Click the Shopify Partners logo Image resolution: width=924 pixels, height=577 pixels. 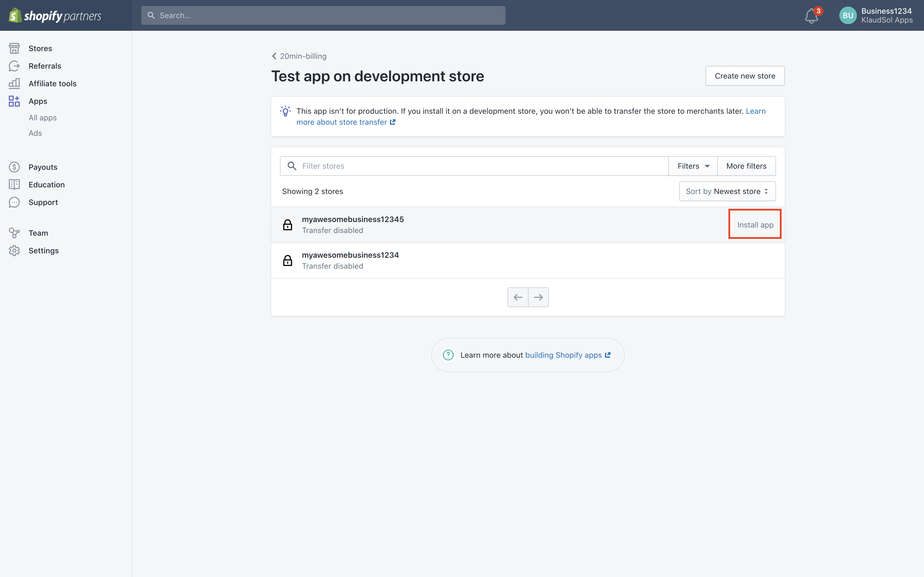(55, 16)
